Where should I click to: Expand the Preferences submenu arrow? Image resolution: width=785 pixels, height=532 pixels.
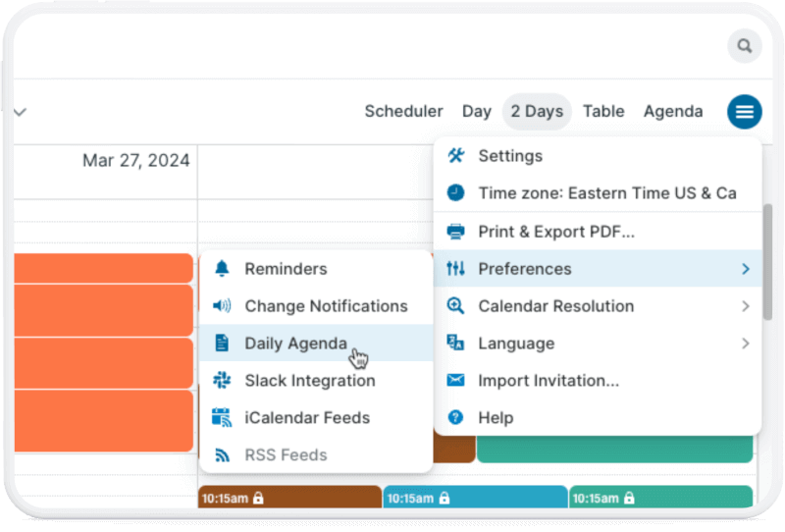click(746, 269)
